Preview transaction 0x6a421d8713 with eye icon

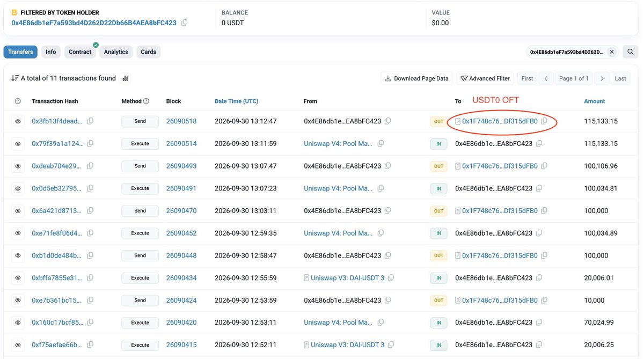[18, 211]
